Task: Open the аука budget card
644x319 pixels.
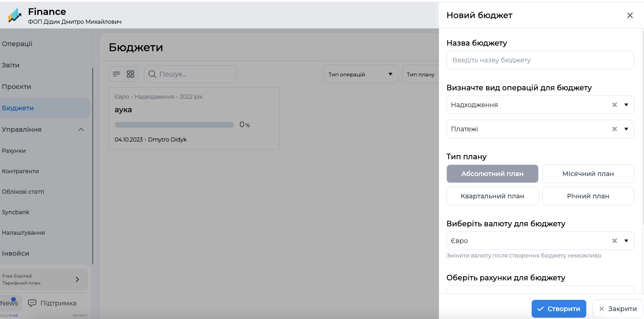Action: (x=194, y=118)
